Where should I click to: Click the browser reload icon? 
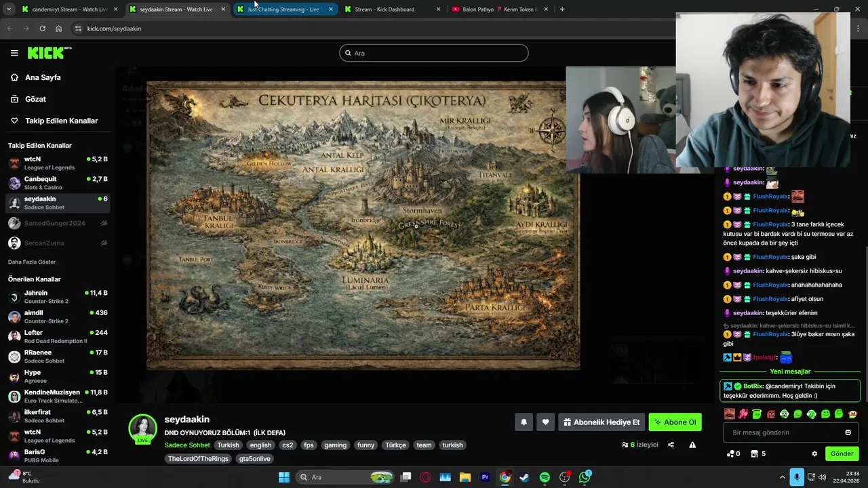click(x=42, y=28)
